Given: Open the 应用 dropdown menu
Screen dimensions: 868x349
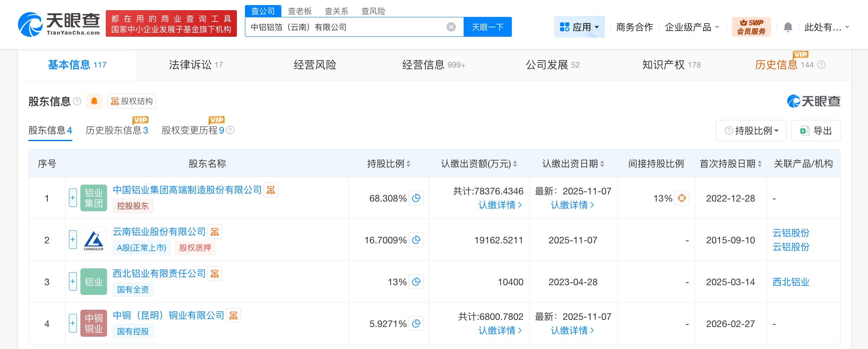Looking at the screenshot, I should [579, 27].
